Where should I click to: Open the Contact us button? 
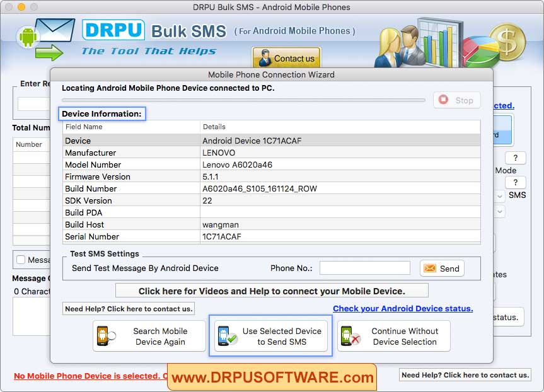click(x=286, y=57)
